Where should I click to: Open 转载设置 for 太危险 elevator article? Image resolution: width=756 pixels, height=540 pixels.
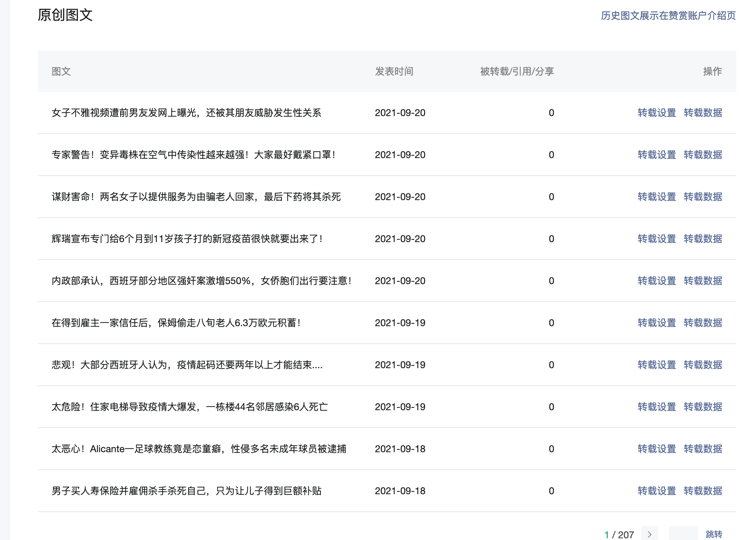coord(657,407)
